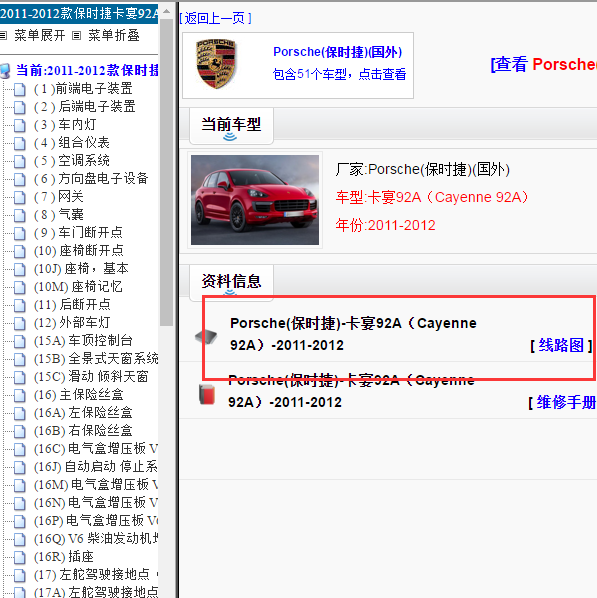Open tree item (4)组合仪表
597x598 pixels.
coord(71,143)
